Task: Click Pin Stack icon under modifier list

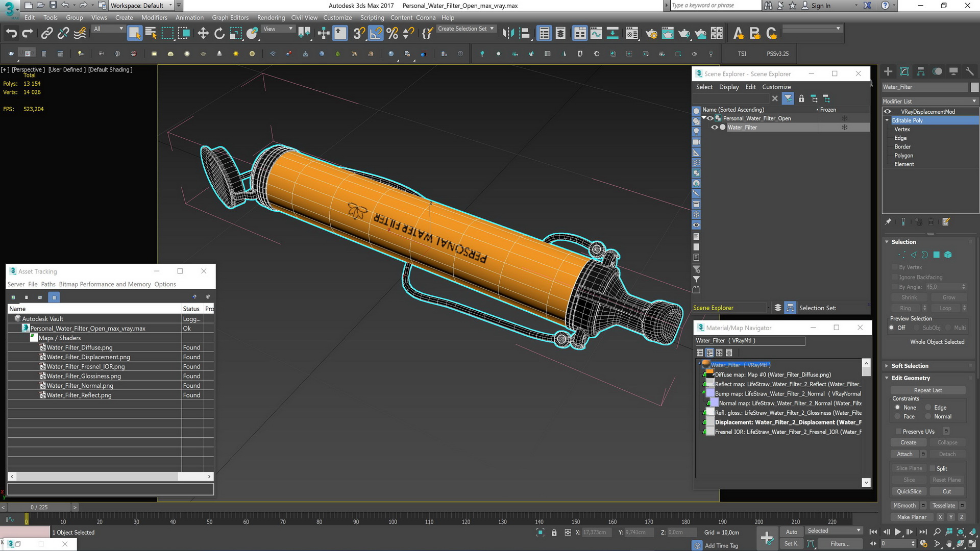Action: tap(888, 222)
